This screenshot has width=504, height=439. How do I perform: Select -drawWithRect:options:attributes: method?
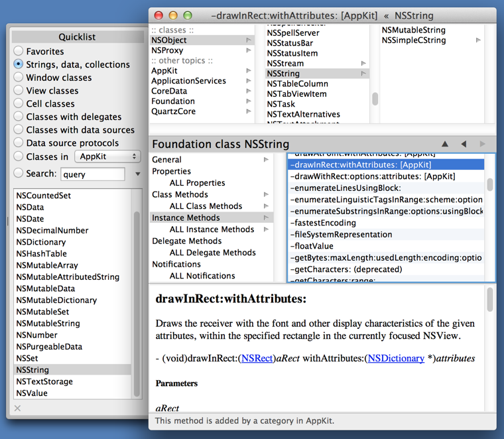[386, 176]
